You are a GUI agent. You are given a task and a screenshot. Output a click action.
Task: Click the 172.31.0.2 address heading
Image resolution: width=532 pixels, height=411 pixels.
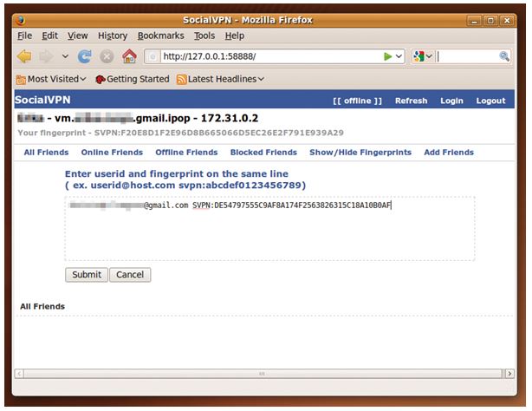[230, 118]
